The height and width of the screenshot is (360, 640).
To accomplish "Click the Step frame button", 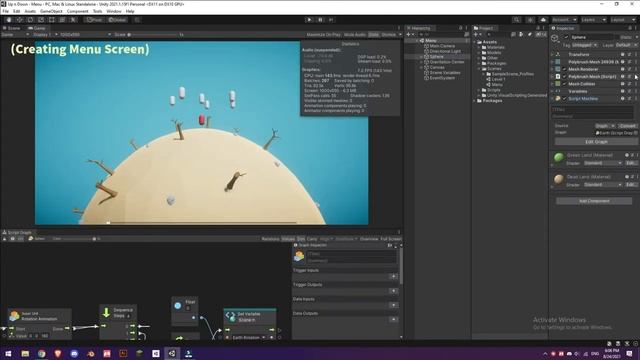I will click(x=331, y=20).
